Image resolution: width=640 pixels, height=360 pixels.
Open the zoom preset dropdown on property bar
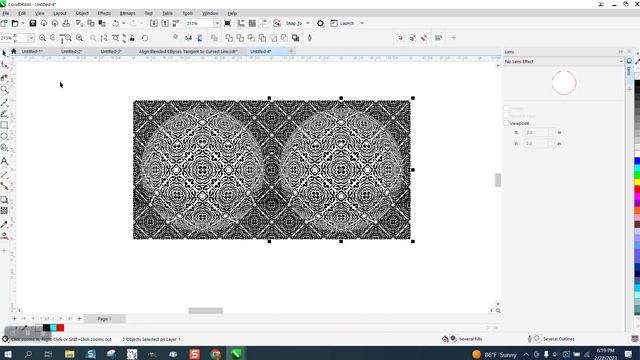31,38
